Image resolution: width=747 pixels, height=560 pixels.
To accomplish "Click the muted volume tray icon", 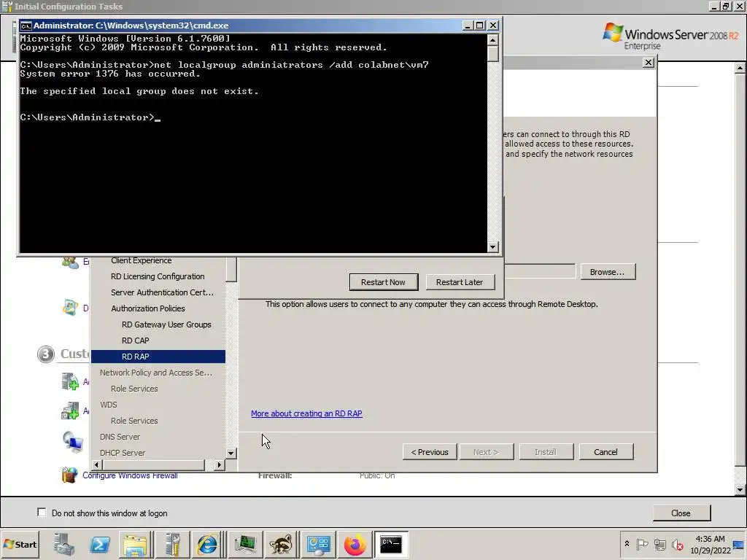I will click(677, 544).
